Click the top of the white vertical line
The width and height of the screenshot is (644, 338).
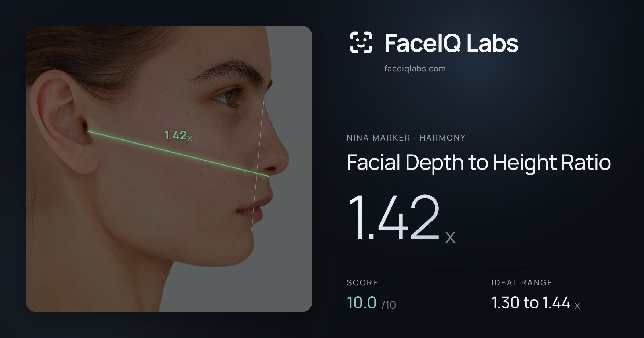pos(264,100)
